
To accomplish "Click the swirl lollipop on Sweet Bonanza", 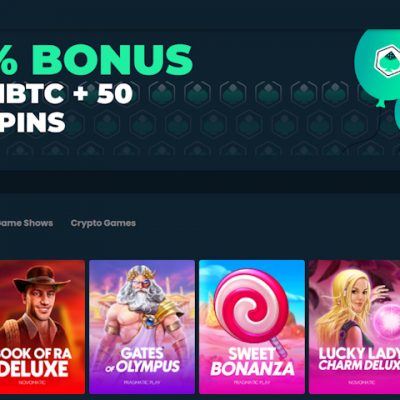I will (x=251, y=305).
